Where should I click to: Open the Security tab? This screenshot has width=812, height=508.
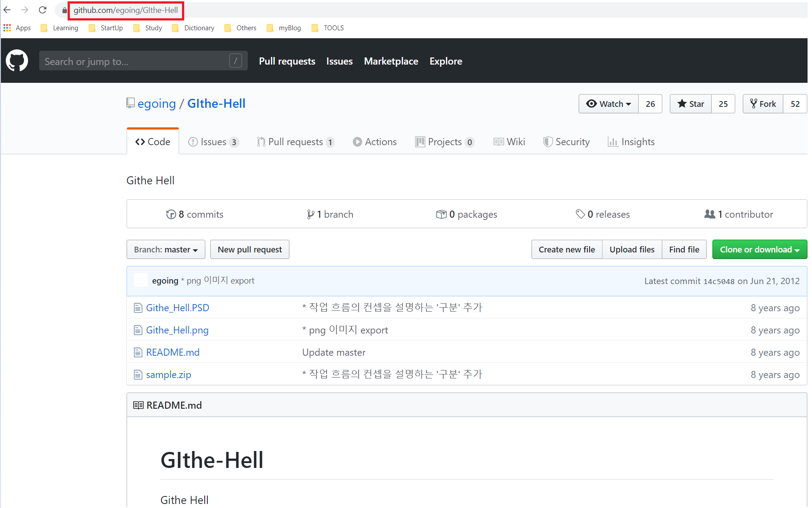click(x=566, y=142)
